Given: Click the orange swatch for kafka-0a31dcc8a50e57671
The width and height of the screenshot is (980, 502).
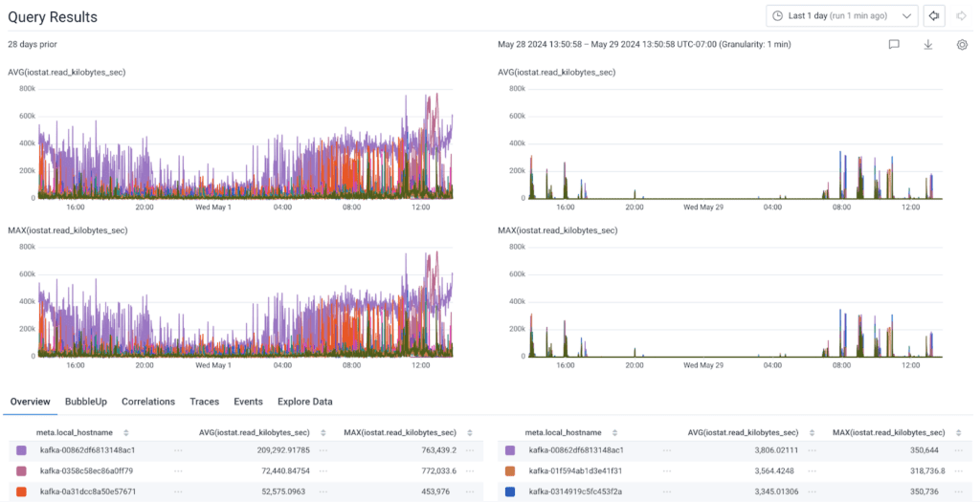Looking at the screenshot, I should pyautogui.click(x=22, y=491).
